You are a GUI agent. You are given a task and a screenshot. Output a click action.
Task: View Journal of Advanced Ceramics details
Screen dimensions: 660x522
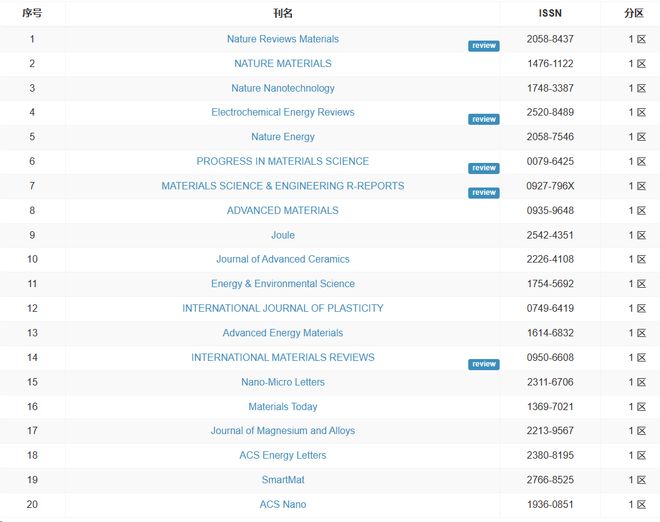pos(282,260)
